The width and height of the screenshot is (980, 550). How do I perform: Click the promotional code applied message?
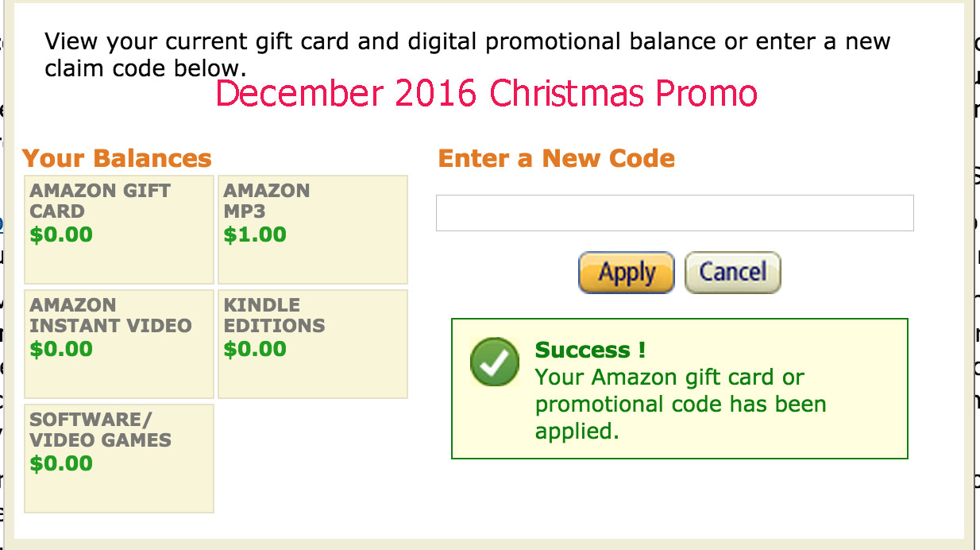tap(680, 404)
